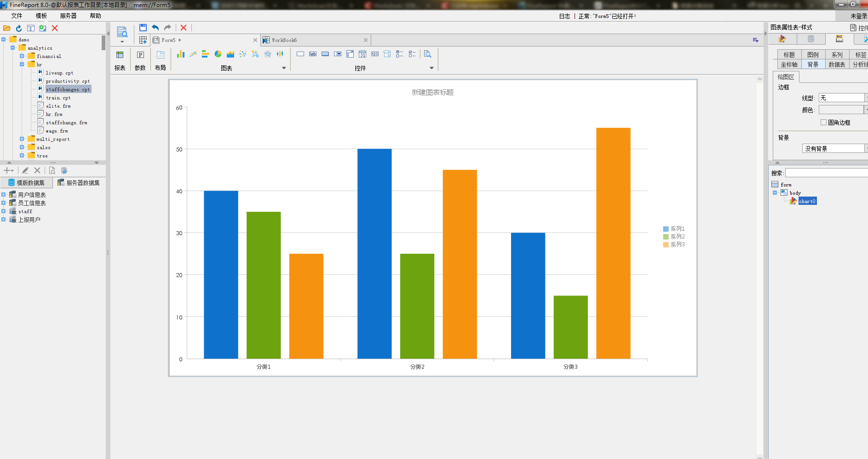
Task: Expand the financial folder
Action: point(22,56)
